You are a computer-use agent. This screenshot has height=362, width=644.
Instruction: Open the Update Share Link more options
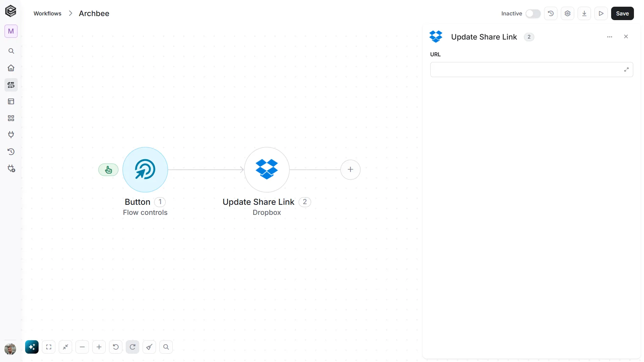point(610,37)
